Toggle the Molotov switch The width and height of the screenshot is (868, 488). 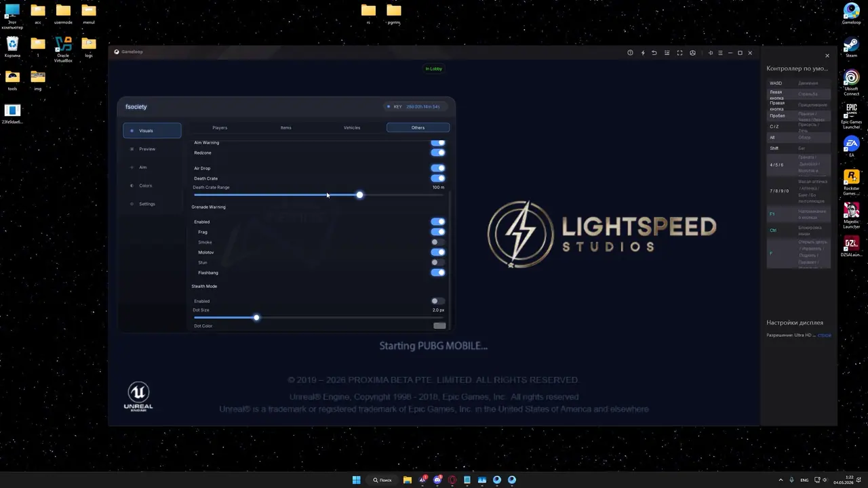click(x=438, y=252)
